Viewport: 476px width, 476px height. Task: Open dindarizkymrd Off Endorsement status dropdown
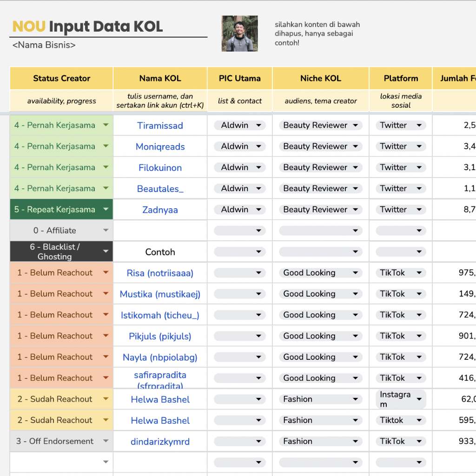pos(106,441)
